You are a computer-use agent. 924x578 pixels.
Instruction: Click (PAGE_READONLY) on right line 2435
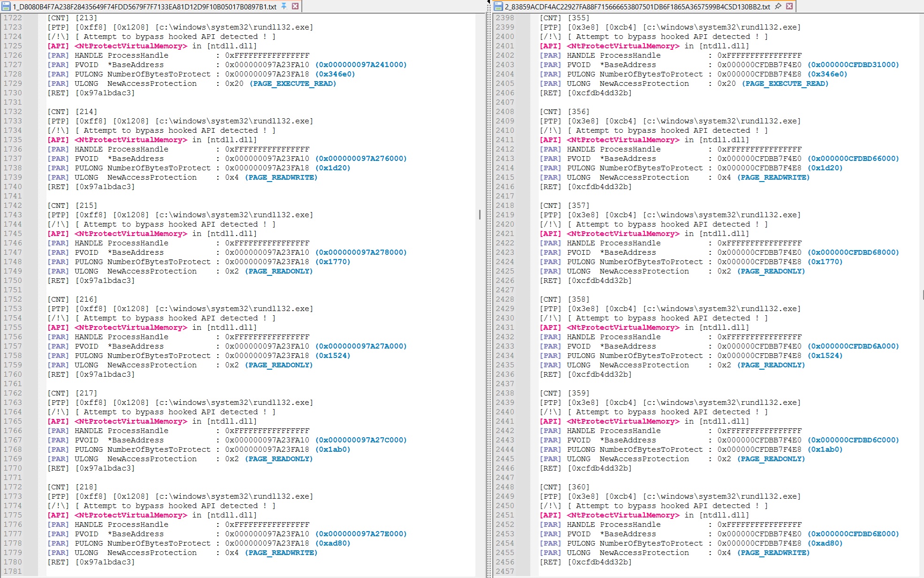[x=771, y=365]
